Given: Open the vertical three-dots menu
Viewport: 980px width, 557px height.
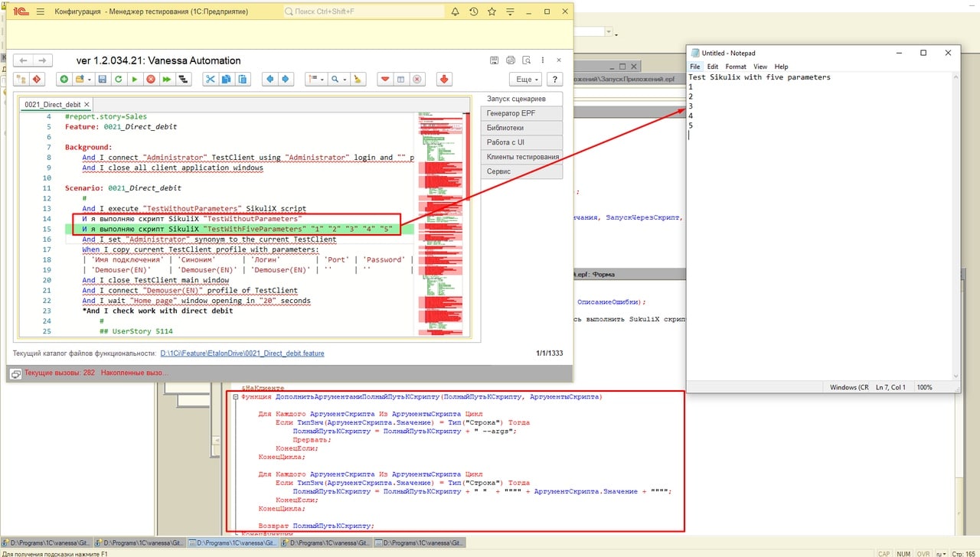Looking at the screenshot, I should pyautogui.click(x=542, y=60).
